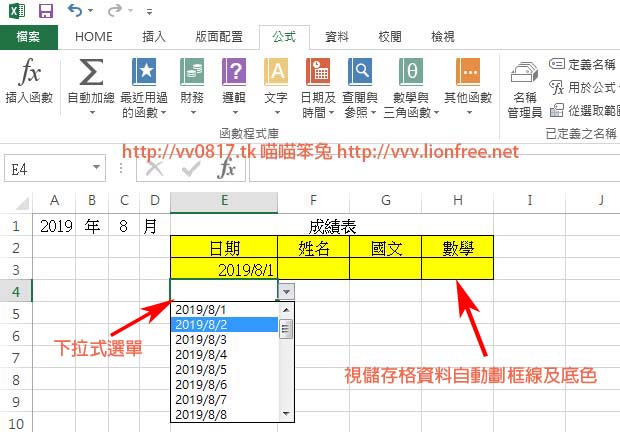Click the fx icon beside formula bar

pyautogui.click(x=227, y=168)
